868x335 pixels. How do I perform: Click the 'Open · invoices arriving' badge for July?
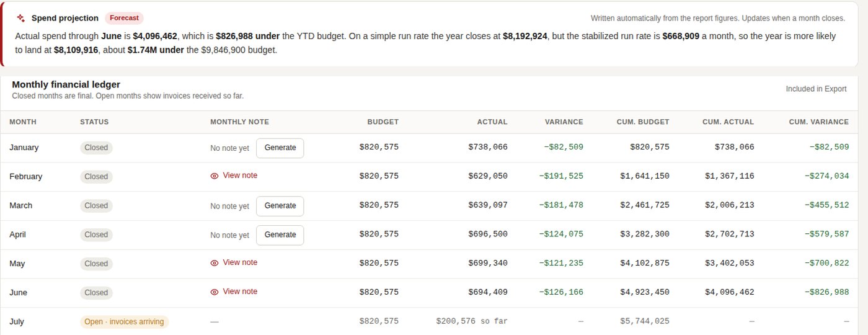124,322
